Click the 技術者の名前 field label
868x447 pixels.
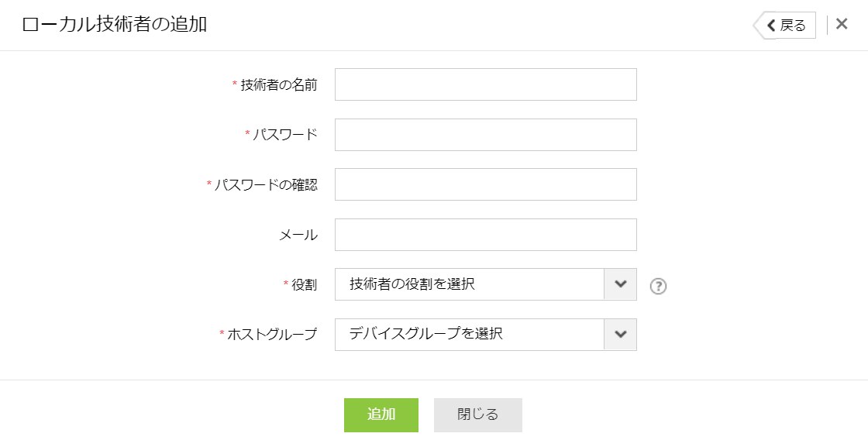279,85
